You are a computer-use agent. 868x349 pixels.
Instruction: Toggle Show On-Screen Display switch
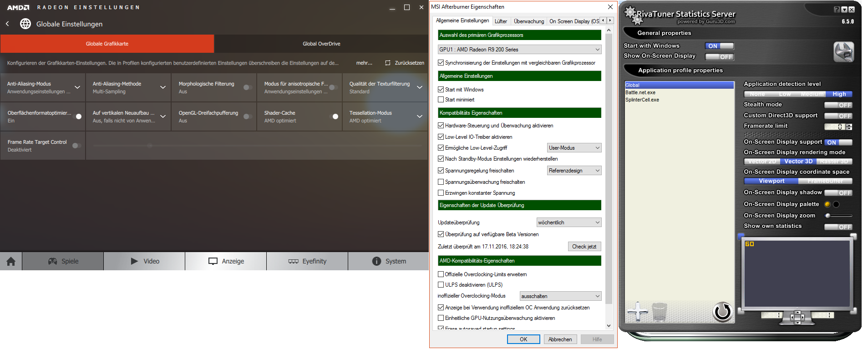[x=719, y=57]
